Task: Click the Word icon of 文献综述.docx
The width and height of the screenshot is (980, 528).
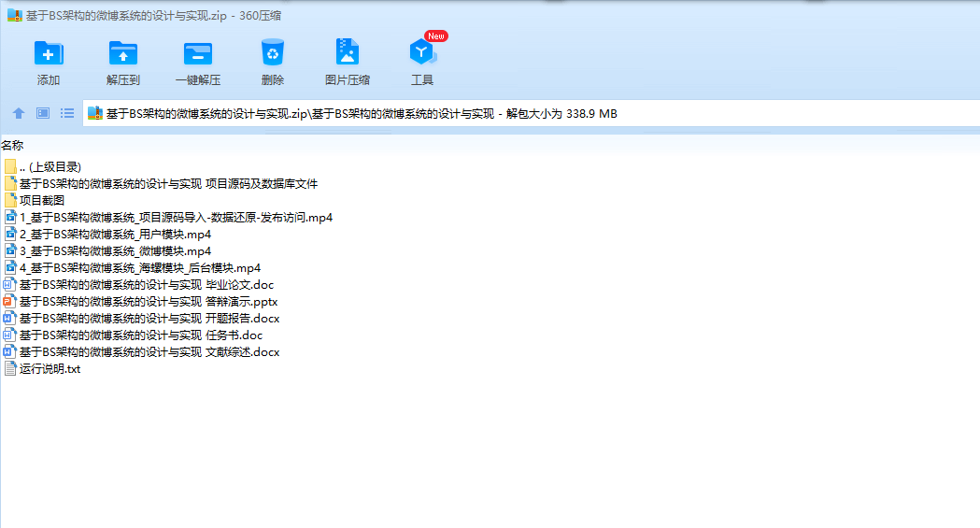Action: (8, 351)
